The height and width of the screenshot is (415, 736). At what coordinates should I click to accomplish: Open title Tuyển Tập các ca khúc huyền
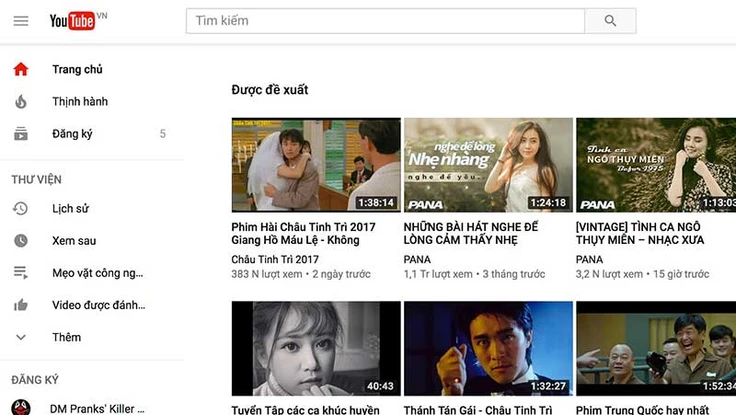tap(305, 409)
